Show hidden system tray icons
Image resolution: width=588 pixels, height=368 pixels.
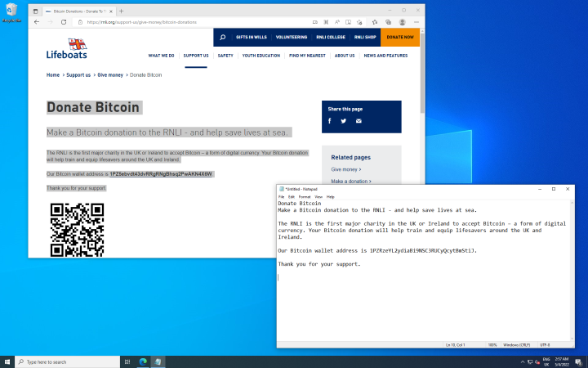523,362
